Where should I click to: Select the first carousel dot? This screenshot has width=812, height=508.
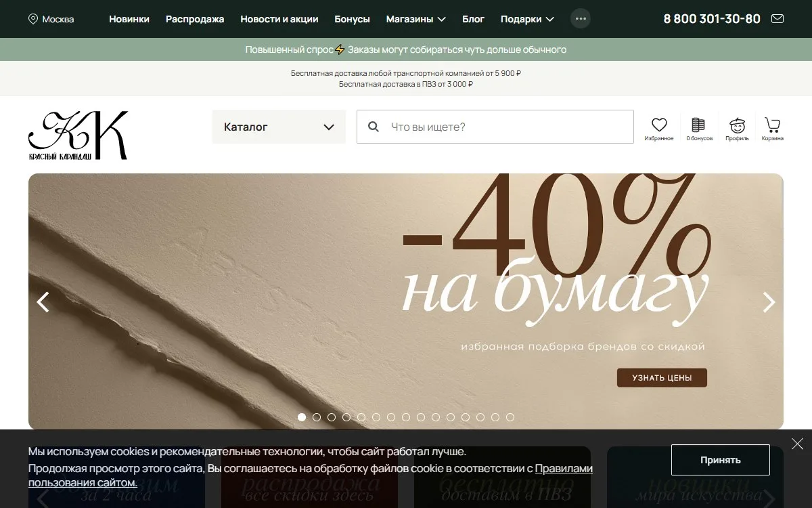302,417
